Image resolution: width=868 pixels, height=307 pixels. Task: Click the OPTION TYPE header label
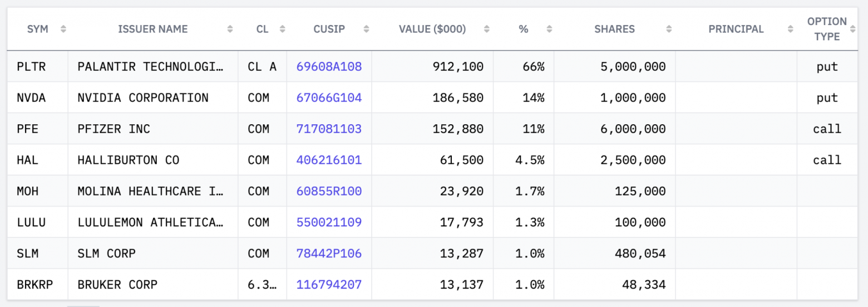(x=827, y=29)
